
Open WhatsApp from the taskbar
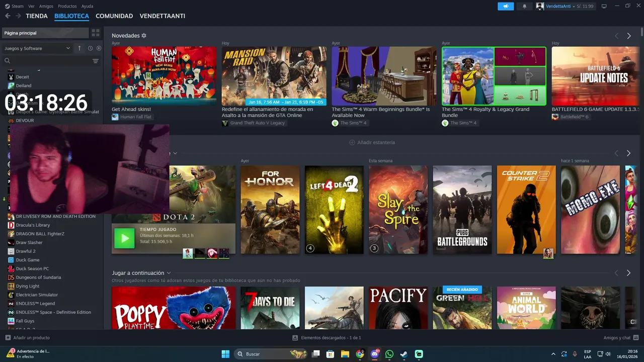coord(389,354)
